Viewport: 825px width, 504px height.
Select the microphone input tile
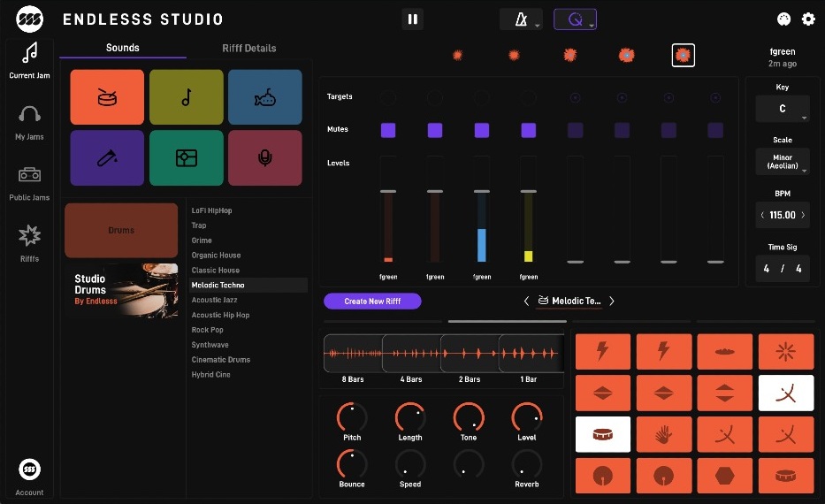(264, 157)
